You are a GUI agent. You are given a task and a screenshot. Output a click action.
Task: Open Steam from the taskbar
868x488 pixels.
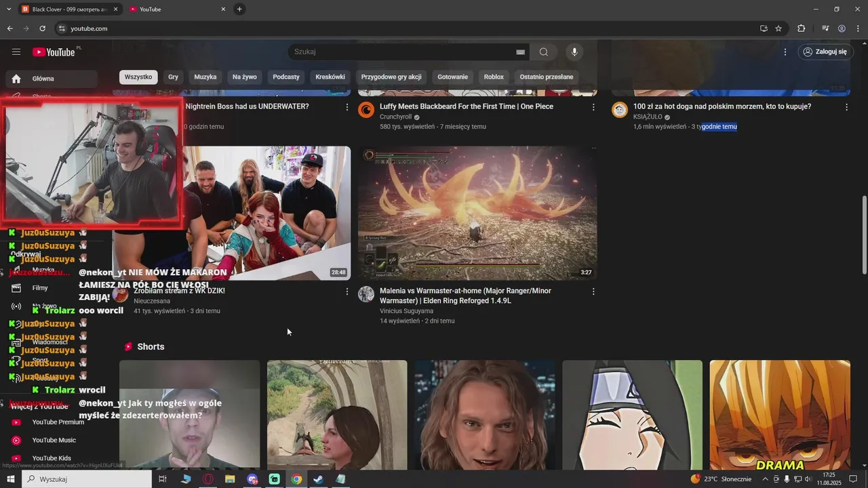[318, 479]
